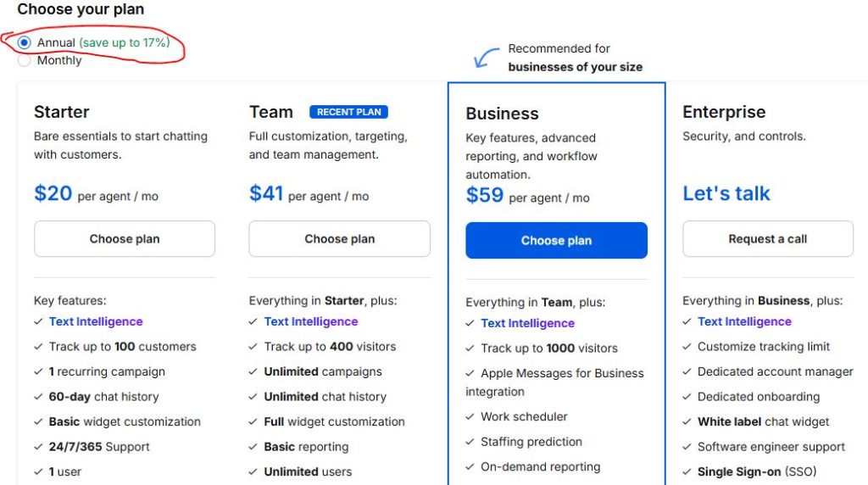Open Text Intelligence link under Starter
The height and width of the screenshot is (485, 868).
coord(96,321)
